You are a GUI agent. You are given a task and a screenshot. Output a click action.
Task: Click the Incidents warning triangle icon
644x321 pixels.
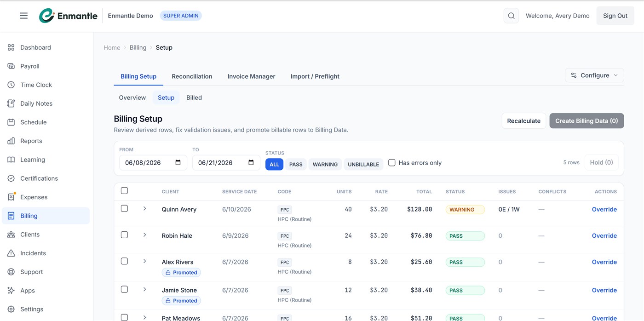click(x=11, y=253)
